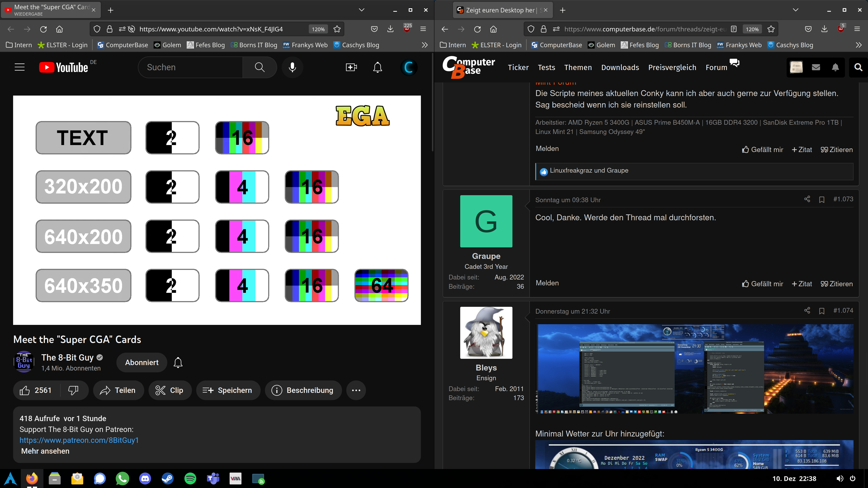This screenshot has height=488, width=868.
Task: Toggle Abonniert subscription button
Action: pos(142,362)
